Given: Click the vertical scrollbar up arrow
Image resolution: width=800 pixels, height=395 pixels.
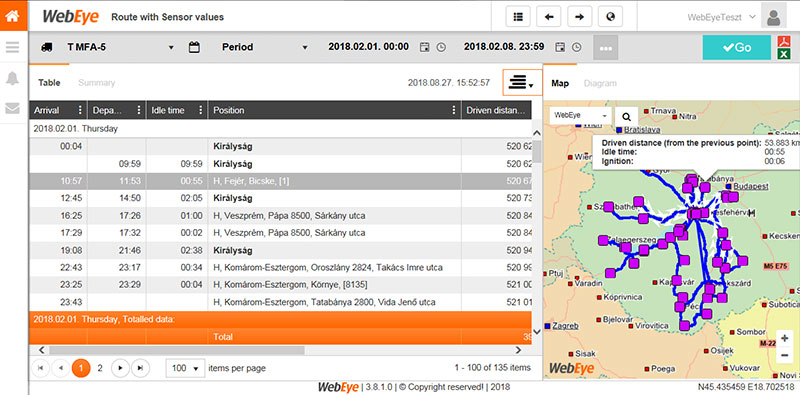Looking at the screenshot, I should tap(537, 133).
